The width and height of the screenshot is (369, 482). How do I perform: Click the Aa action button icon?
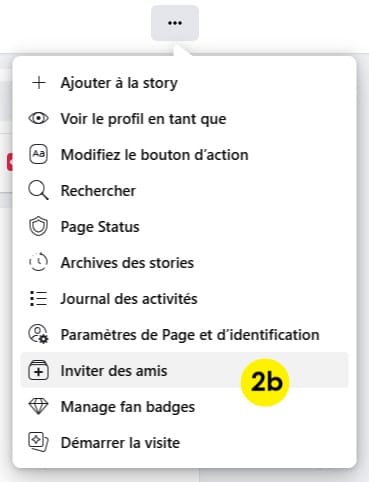(x=38, y=154)
